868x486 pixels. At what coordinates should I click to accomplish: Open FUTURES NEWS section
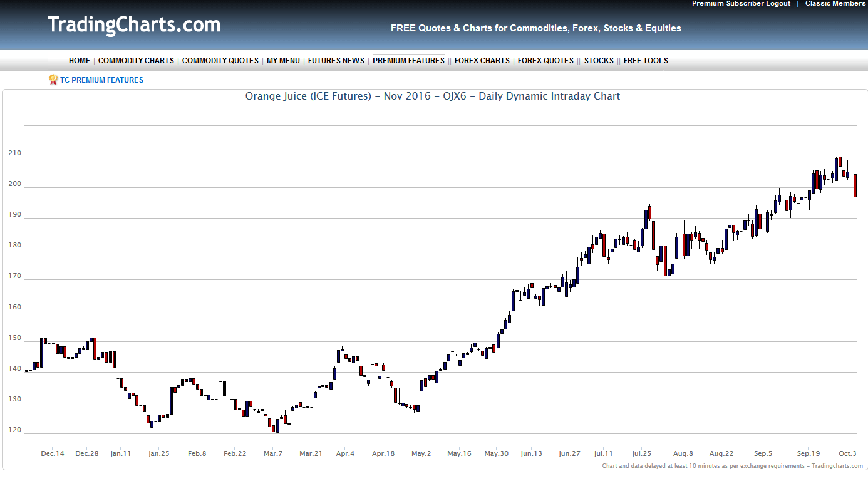coord(336,61)
